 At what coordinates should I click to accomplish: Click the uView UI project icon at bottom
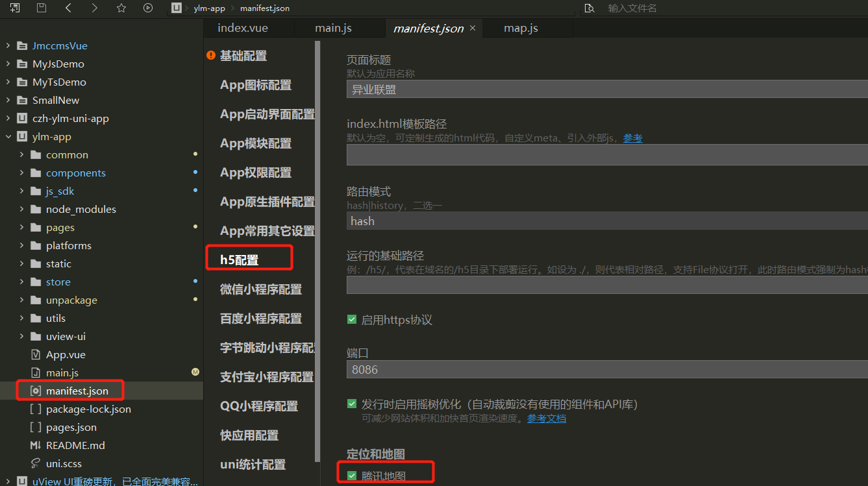pyautogui.click(x=22, y=481)
